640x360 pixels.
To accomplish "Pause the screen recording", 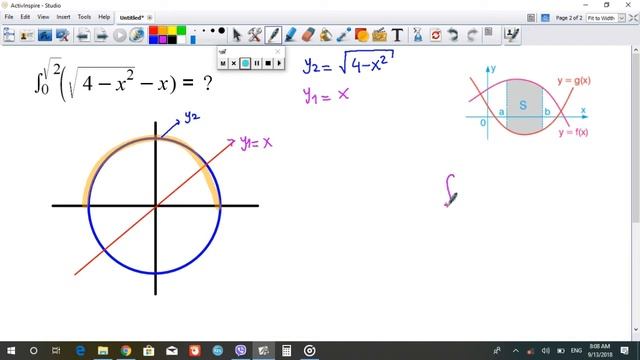I will point(257,63).
